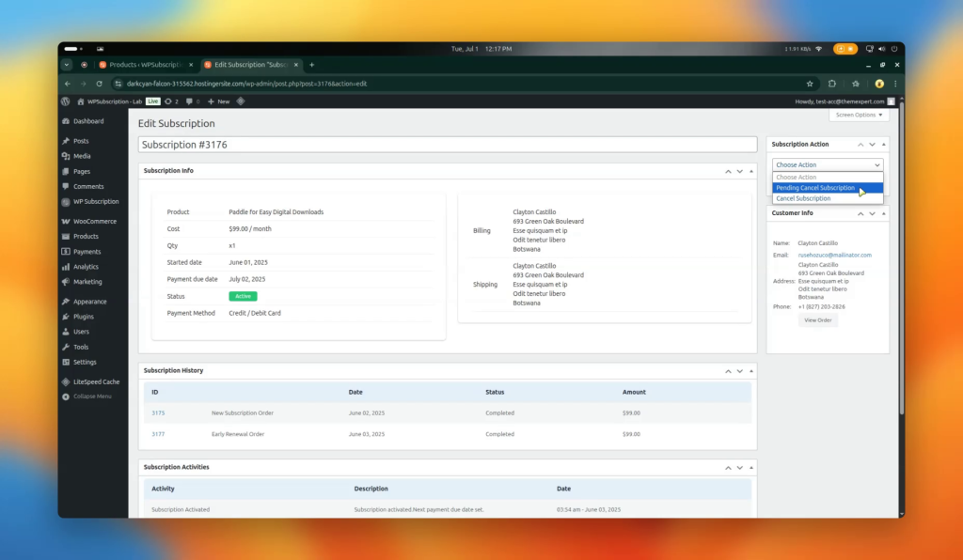The width and height of the screenshot is (963, 560).
Task: Click the WordPress logo in the admin bar
Action: (66, 101)
